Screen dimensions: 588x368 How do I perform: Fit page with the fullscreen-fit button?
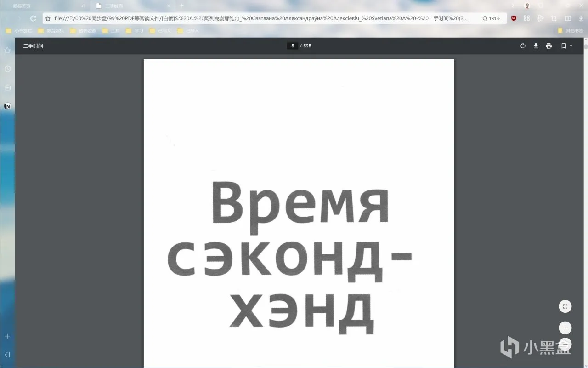[x=565, y=306]
